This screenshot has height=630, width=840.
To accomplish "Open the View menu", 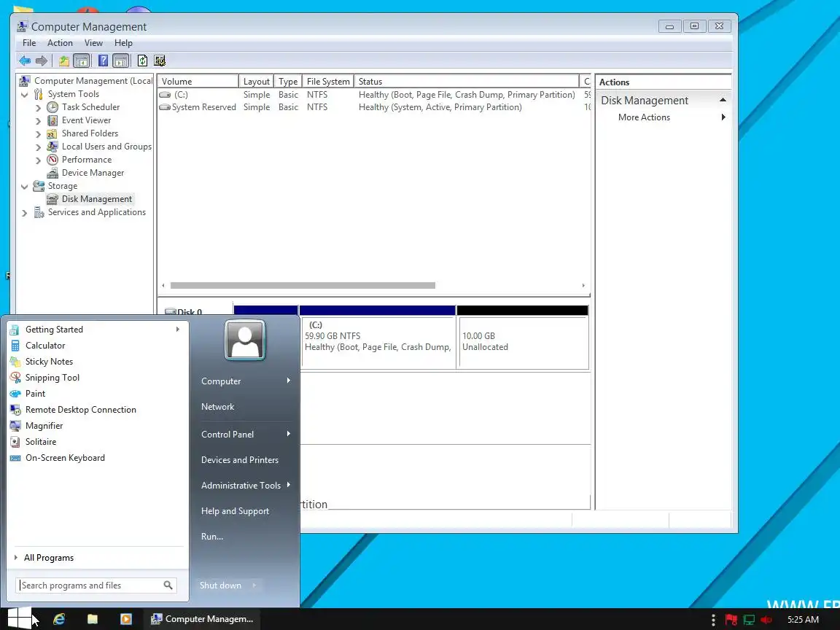I will (x=93, y=43).
